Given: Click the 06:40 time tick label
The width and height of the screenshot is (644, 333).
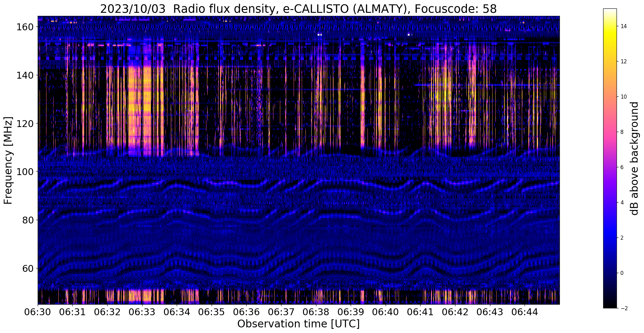Looking at the screenshot, I should pyautogui.click(x=385, y=312).
